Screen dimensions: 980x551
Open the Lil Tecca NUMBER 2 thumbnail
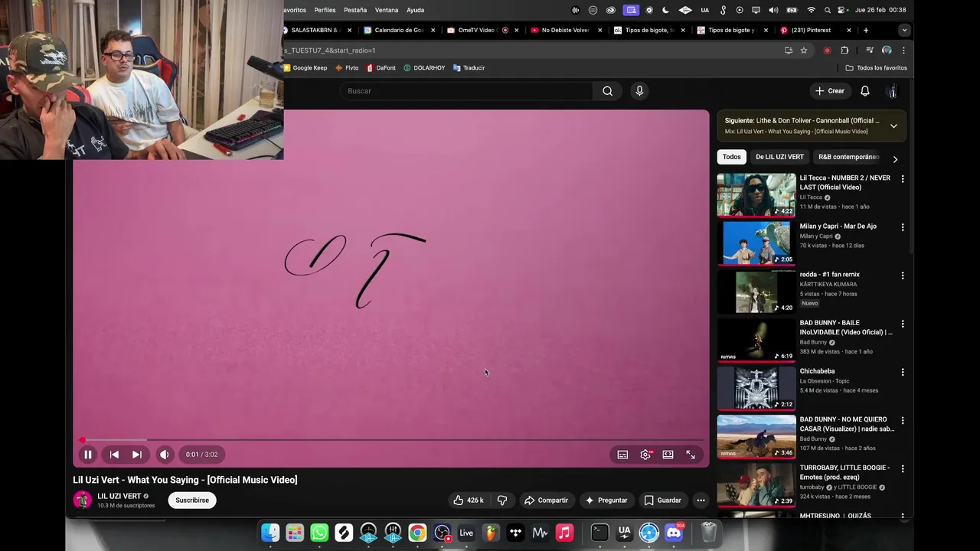click(756, 195)
